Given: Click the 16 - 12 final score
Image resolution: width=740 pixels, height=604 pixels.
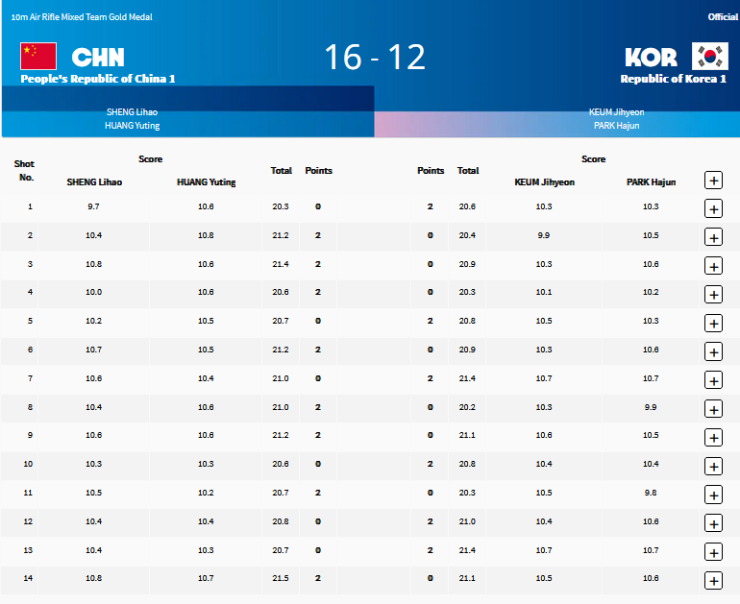Looking at the screenshot, I should click(375, 57).
